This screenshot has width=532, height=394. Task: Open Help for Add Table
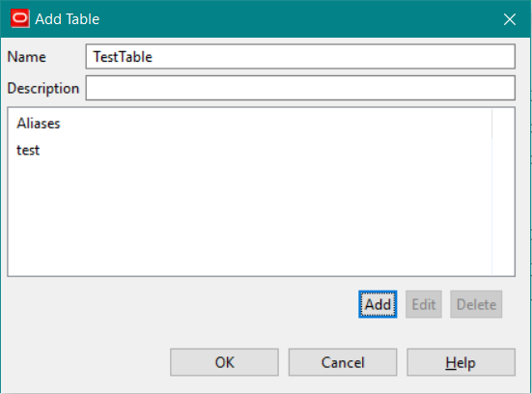462,362
